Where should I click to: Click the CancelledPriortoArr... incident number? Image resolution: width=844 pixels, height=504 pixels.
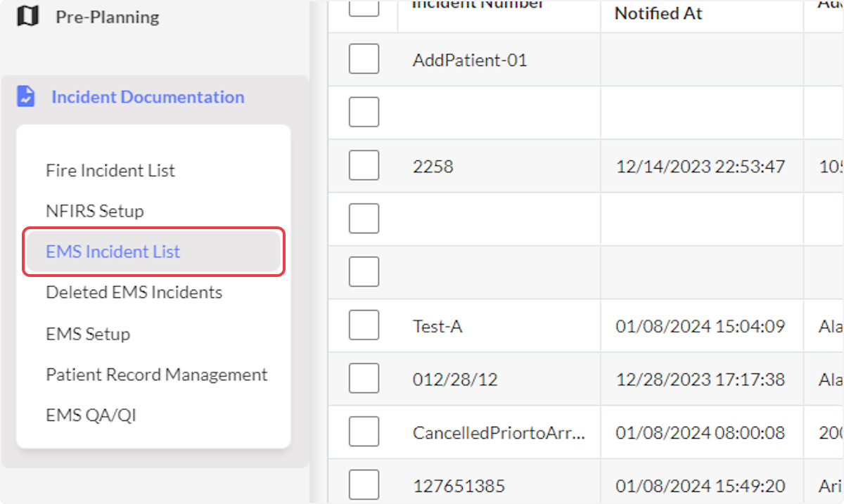click(x=499, y=433)
